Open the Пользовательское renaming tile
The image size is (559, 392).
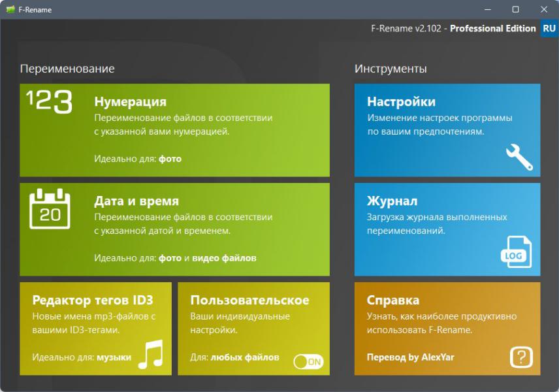coord(253,329)
